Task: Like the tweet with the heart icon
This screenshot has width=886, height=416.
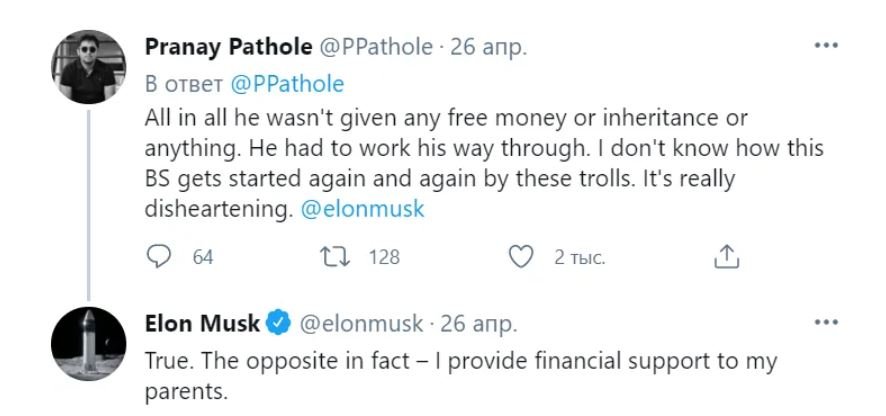Action: point(520,257)
